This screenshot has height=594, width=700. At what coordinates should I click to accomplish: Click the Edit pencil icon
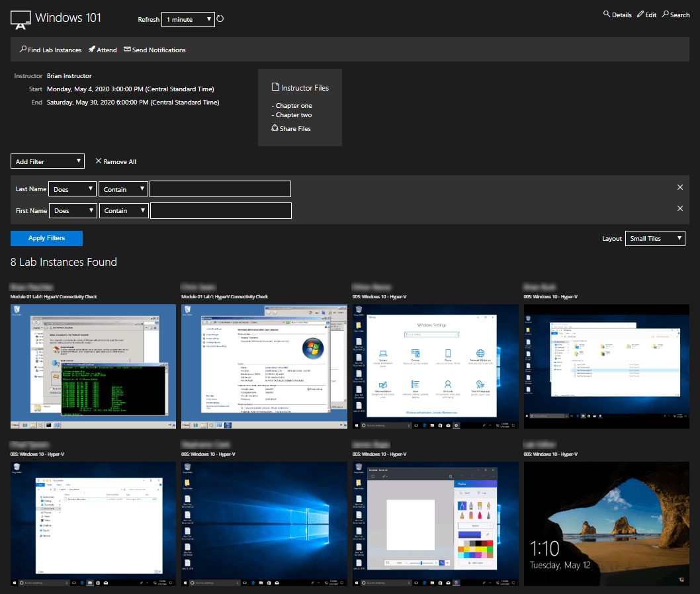[x=640, y=15]
